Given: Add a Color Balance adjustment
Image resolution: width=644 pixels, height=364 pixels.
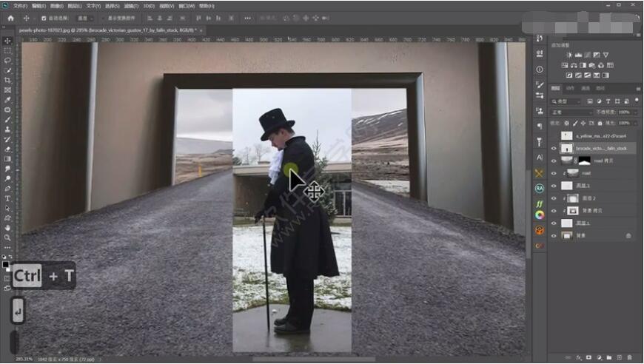Looking at the screenshot, I should pyautogui.click(x=574, y=65).
